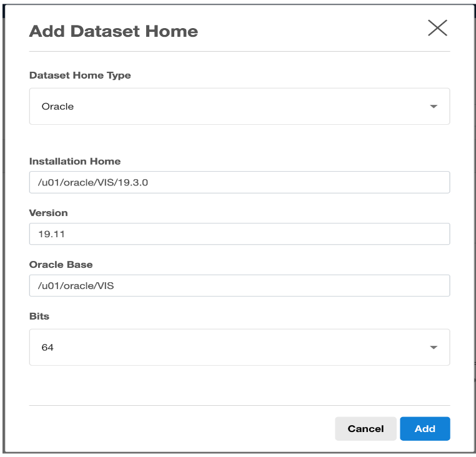
Task: Click the Oracle Base label
Action: [x=61, y=265]
